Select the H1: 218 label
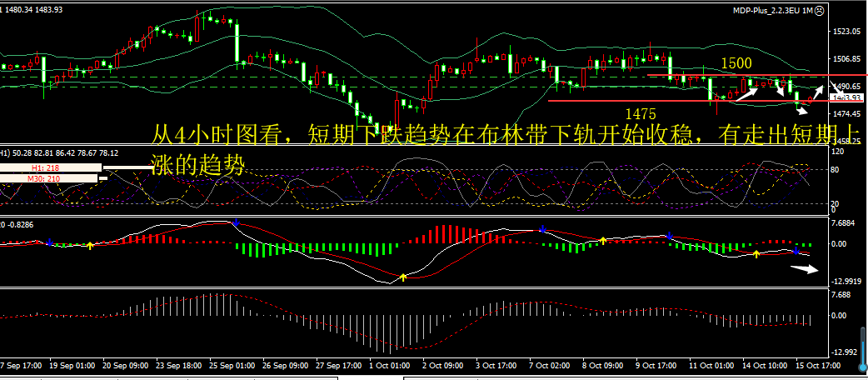This screenshot has height=380, width=868. 50,168
